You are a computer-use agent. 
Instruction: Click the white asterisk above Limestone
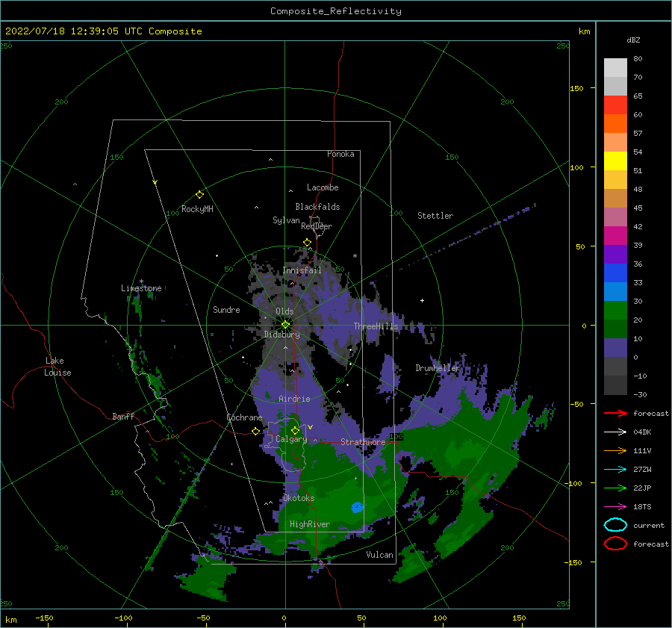[141, 282]
